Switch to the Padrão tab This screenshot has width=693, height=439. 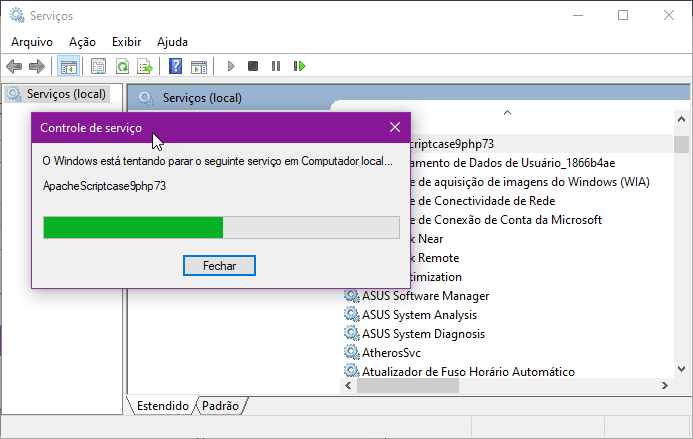221,406
